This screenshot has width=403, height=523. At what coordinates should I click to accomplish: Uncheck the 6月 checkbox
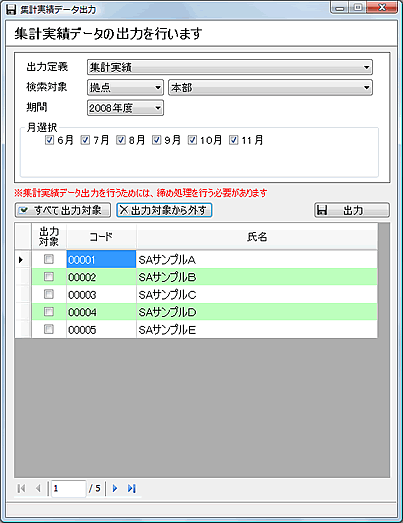[49, 140]
